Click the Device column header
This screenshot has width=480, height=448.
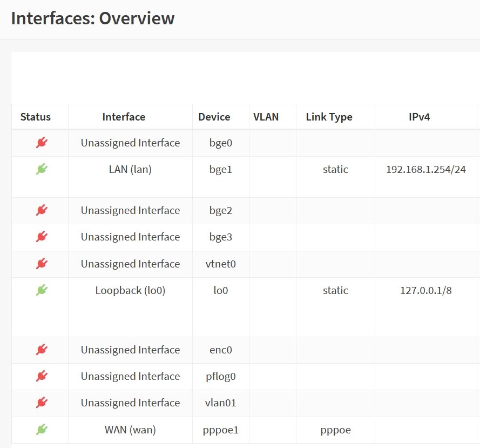(x=214, y=117)
